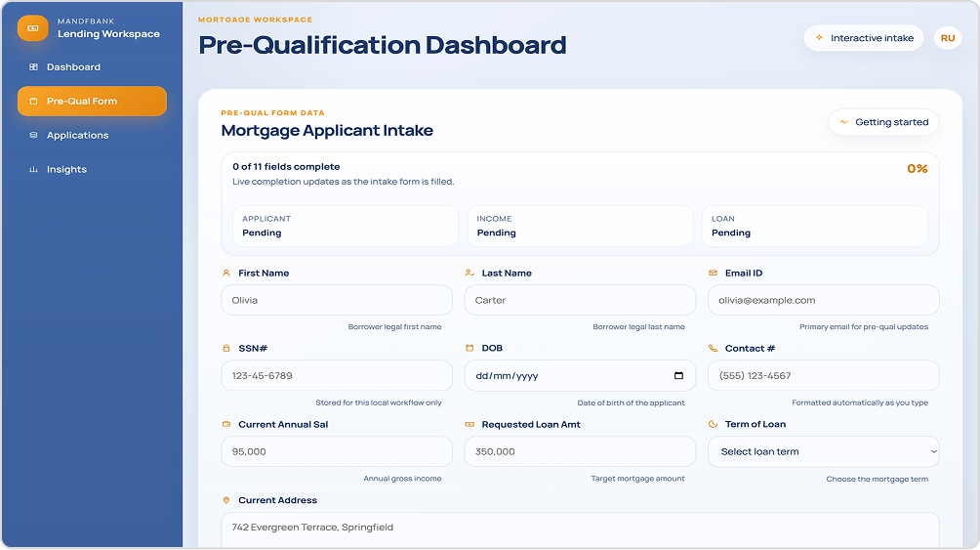Open the Pre-Qual Form page
Image resolution: width=980 pixels, height=550 pixels.
point(92,102)
